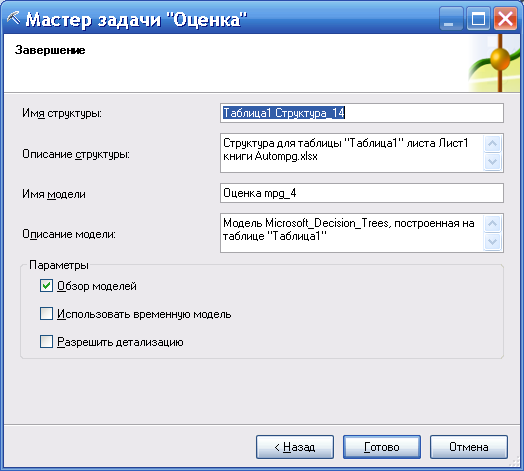Click the dialog resize grip corner

tap(516, 462)
